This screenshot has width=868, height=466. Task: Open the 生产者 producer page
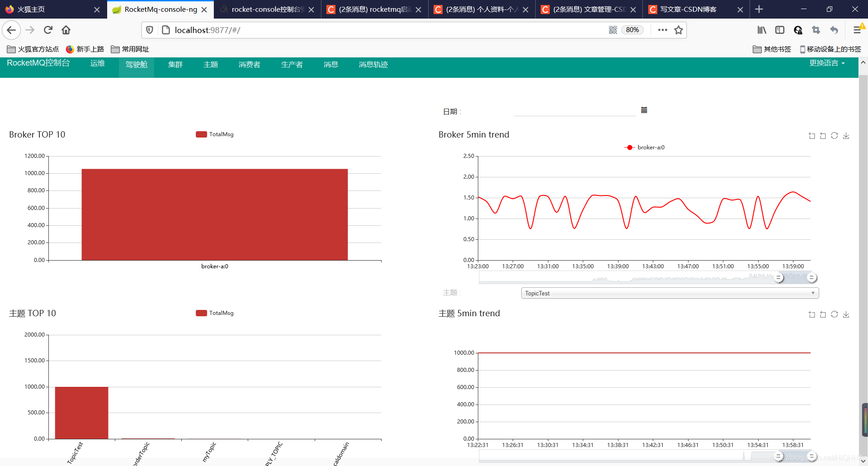(x=292, y=65)
